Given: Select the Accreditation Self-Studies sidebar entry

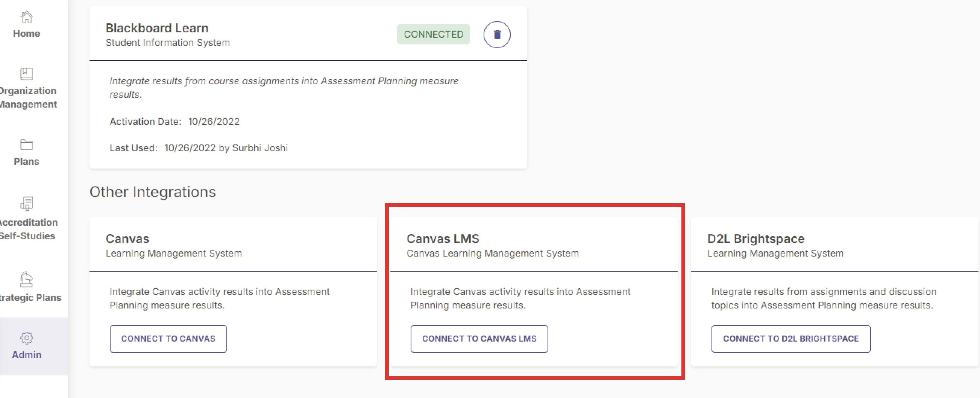Looking at the screenshot, I should point(27,229).
